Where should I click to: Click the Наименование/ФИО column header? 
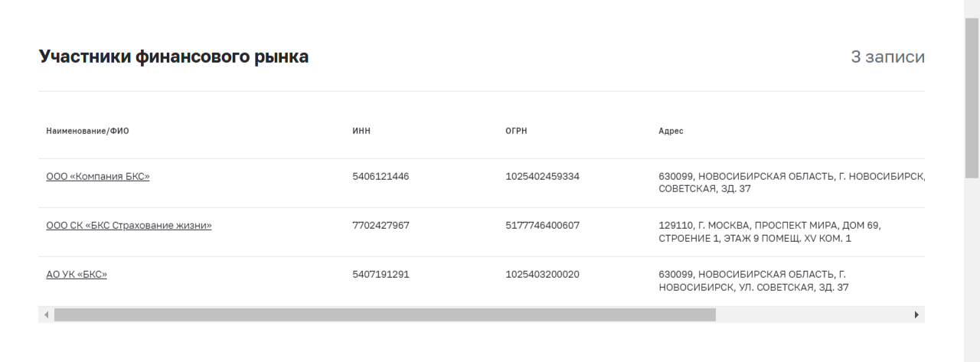coord(87,131)
